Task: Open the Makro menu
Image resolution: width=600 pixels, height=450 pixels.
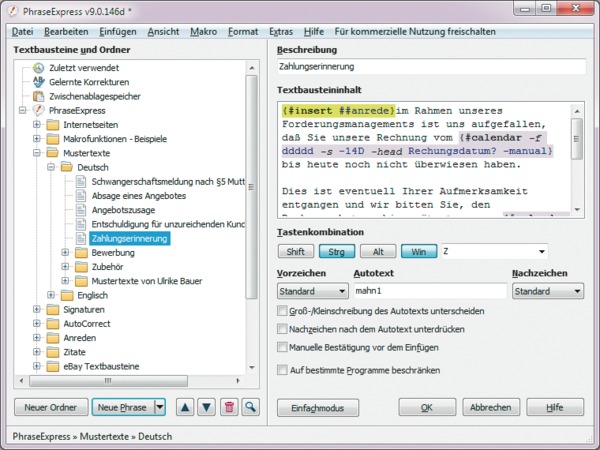Action: click(204, 32)
